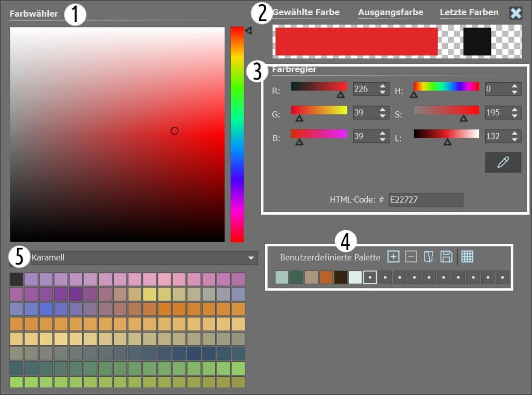Image resolution: width=532 pixels, height=395 pixels.
Task: Select the black Ausgangsfarbe swatch
Action: pos(477,42)
